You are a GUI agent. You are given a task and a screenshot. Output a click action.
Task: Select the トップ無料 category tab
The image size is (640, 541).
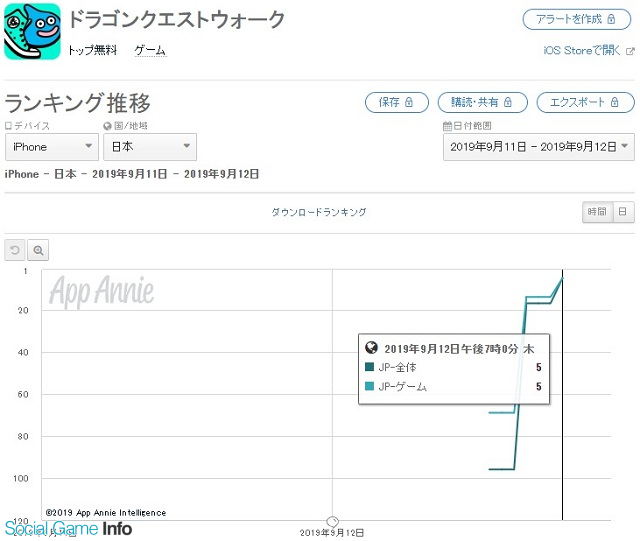[x=92, y=50]
